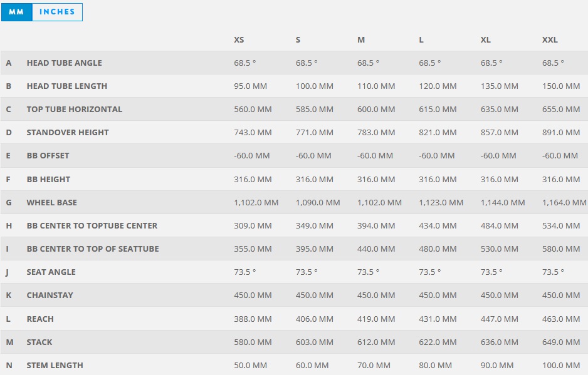Click the REACH row label
Image resolution: width=588 pixels, height=375 pixels.
(40, 319)
